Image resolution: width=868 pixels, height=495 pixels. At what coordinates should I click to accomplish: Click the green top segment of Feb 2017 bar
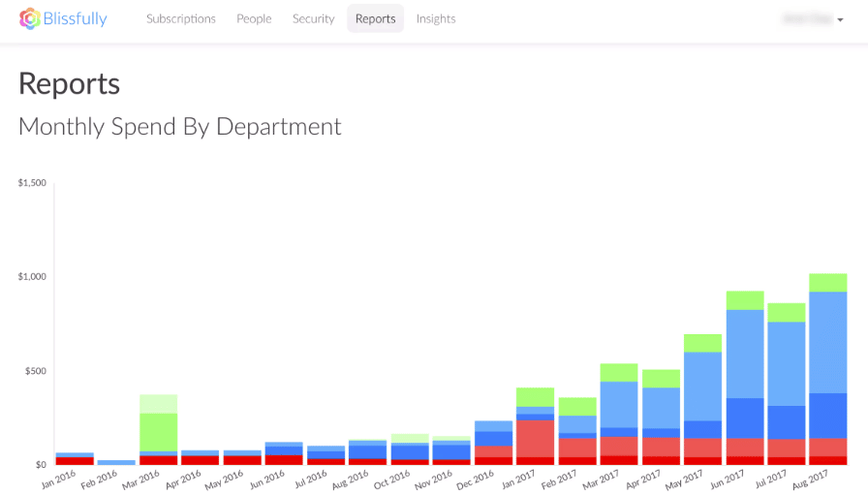pyautogui.click(x=577, y=407)
